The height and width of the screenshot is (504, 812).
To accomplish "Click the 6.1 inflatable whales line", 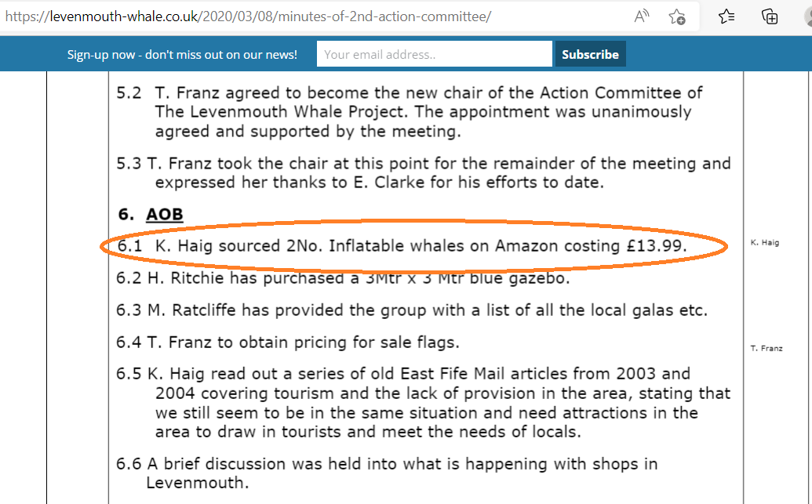I will click(x=402, y=246).
